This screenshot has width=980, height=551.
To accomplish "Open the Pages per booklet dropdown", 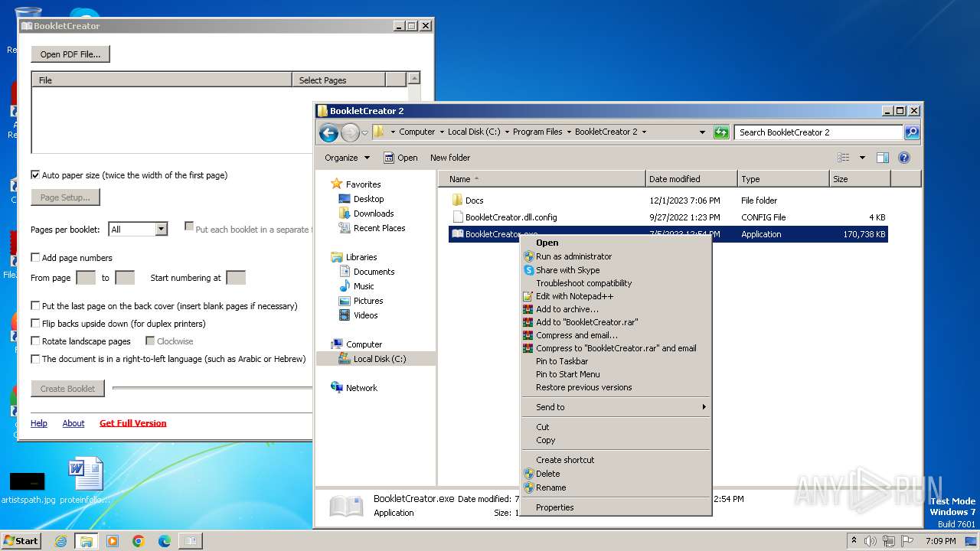I will 161,230.
